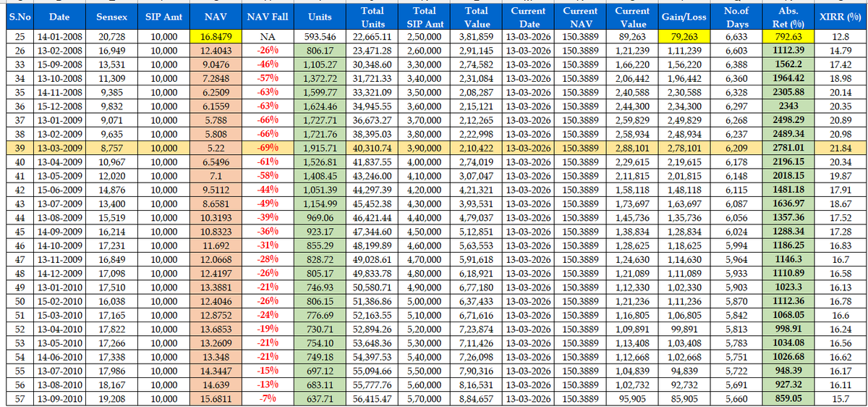Click the Current Value column header
This screenshot has height=407, width=868.
click(x=632, y=17)
